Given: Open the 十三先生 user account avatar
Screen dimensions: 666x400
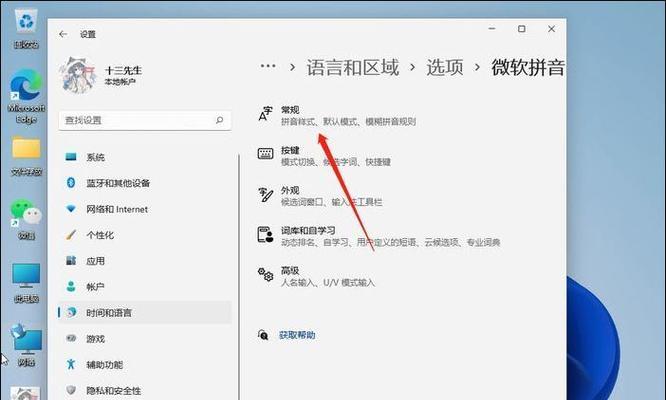Looking at the screenshot, I should coord(79,75).
